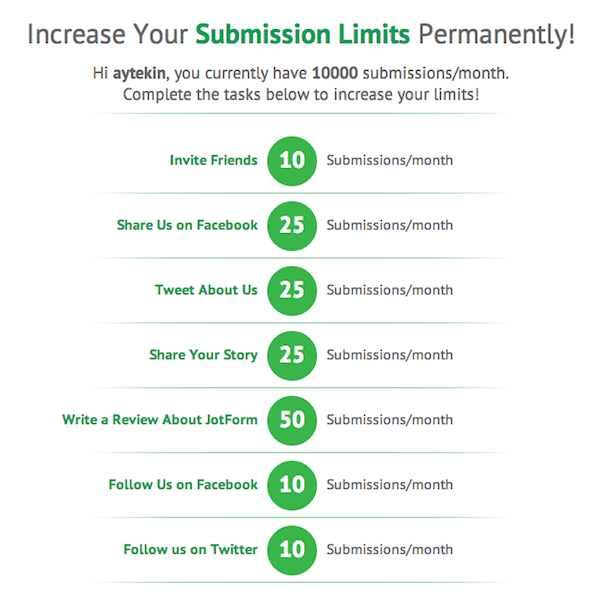The image size is (600, 595).
Task: Select Follow us on Twitter link
Action: click(x=190, y=549)
